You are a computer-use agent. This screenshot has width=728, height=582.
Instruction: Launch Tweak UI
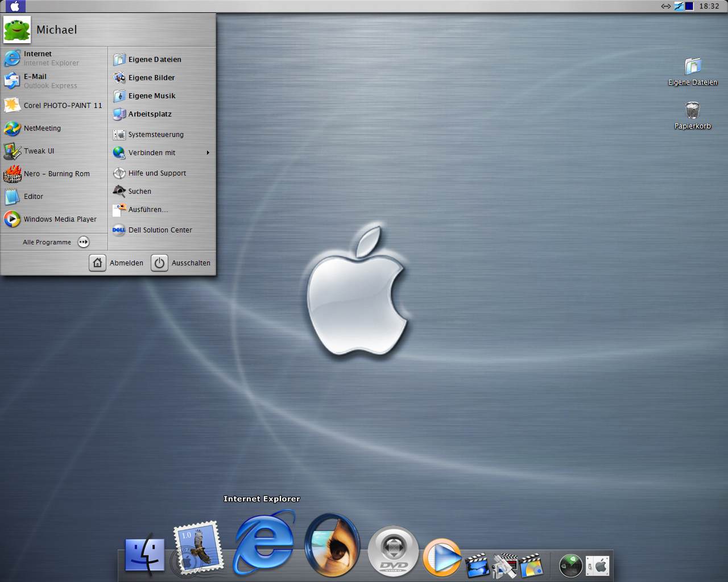pos(55,151)
